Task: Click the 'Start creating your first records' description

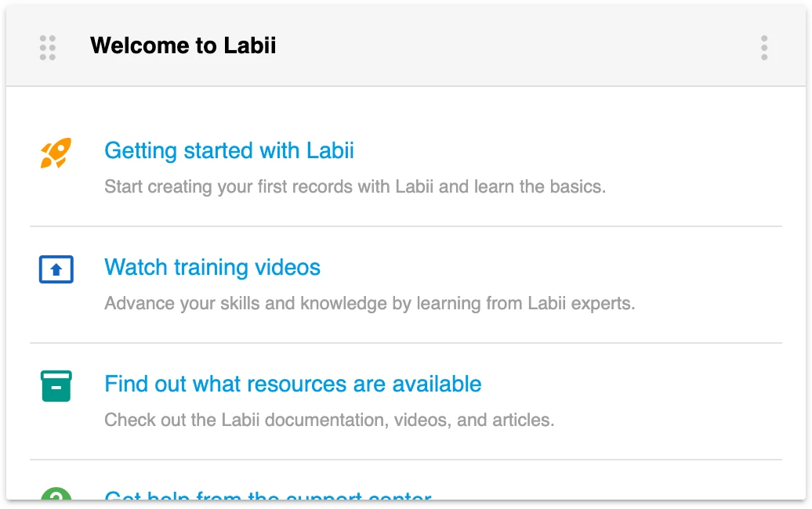Action: [355, 187]
